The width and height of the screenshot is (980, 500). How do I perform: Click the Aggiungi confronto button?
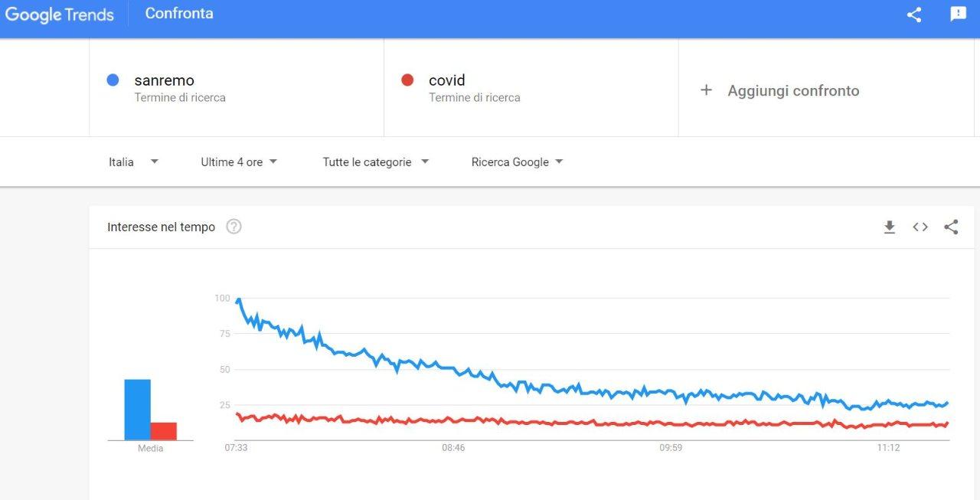click(x=793, y=90)
